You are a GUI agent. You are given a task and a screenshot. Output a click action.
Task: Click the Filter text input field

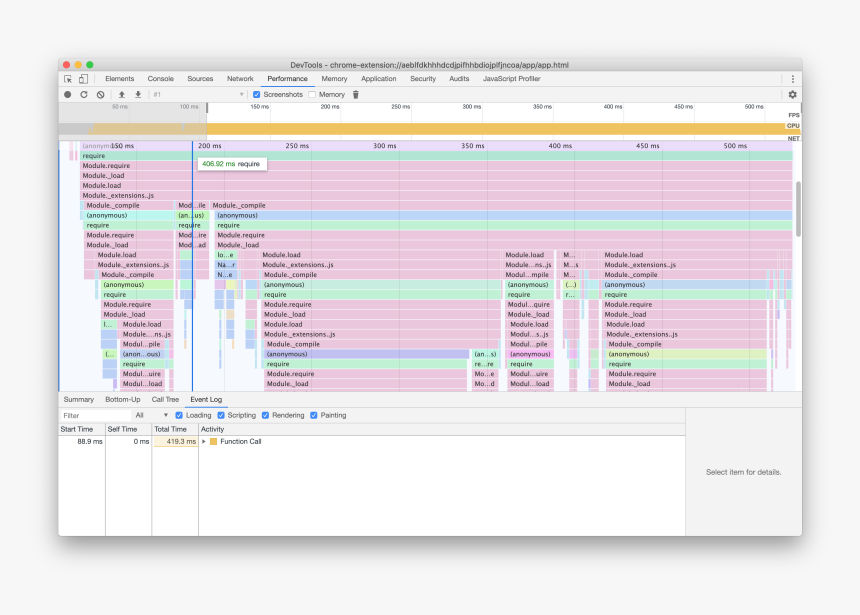(x=94, y=415)
